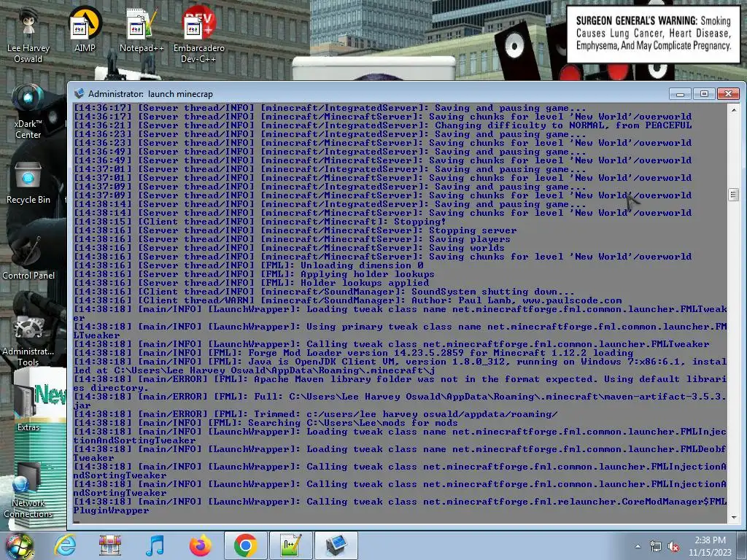
Task: Click the 'Apache Maven library folder' error line
Action: (x=400, y=384)
